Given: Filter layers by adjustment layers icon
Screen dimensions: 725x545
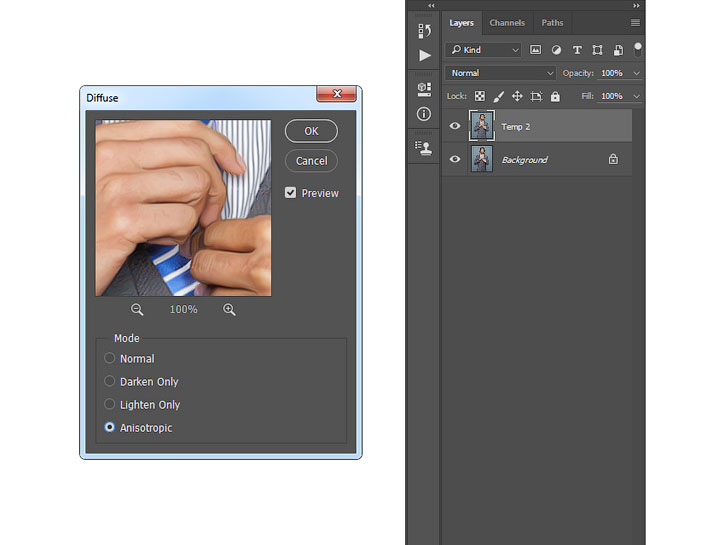Looking at the screenshot, I should click(556, 50).
